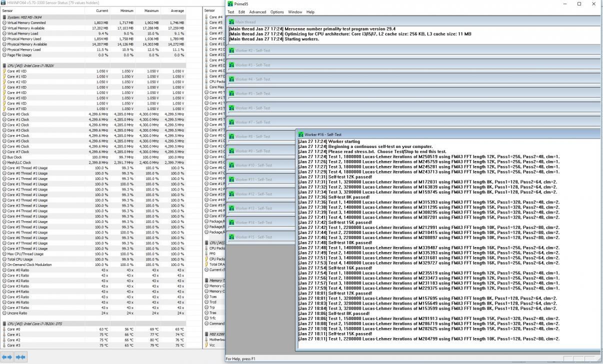Open the Help menu in Prime95
This screenshot has height=364, width=603.
point(310,12)
